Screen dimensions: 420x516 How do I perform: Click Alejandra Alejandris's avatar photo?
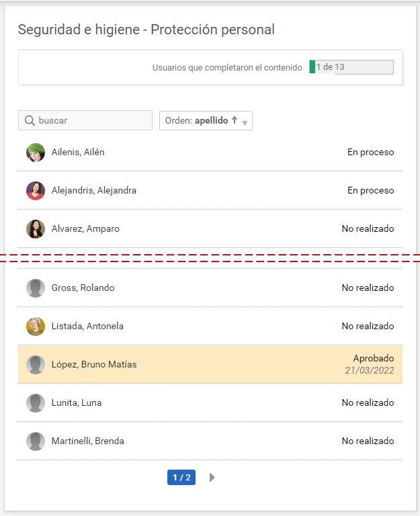[x=36, y=191]
